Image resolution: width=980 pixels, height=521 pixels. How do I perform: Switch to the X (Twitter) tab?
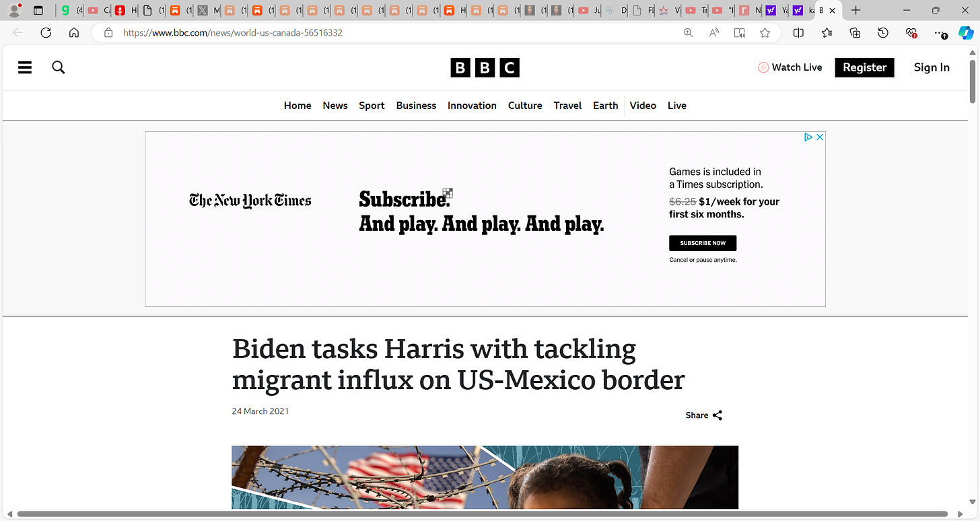[x=208, y=10]
